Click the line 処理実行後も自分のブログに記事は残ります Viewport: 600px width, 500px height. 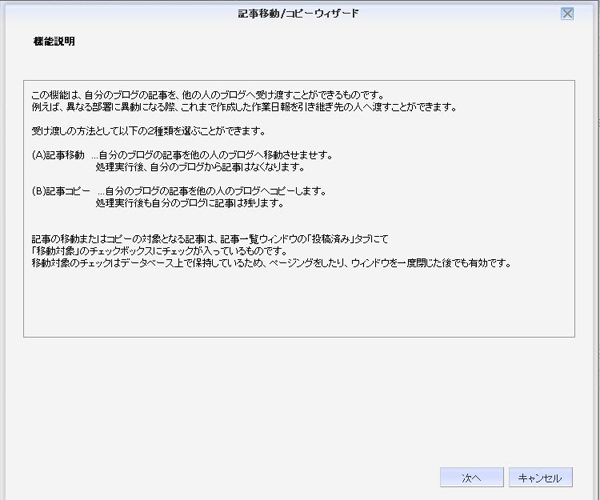[190, 203]
